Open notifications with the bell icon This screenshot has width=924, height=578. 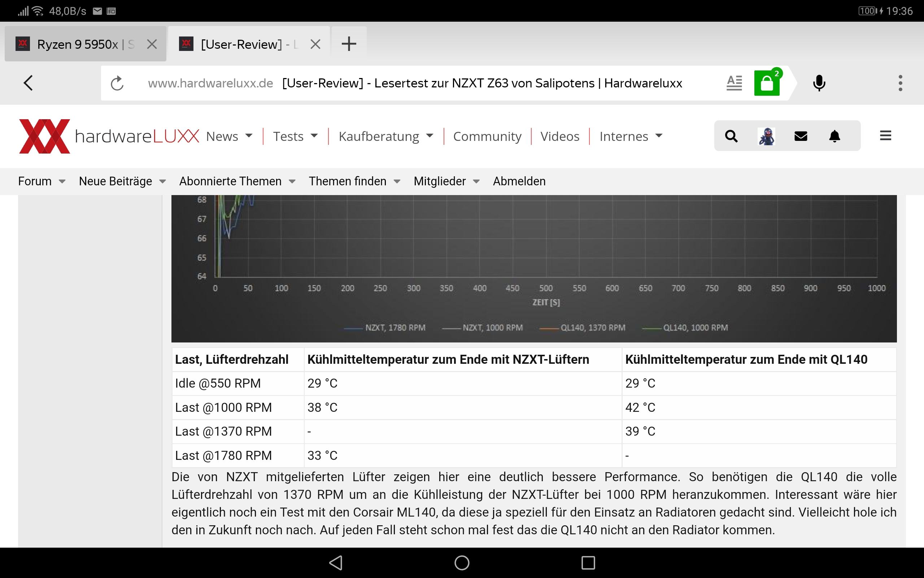pyautogui.click(x=834, y=136)
